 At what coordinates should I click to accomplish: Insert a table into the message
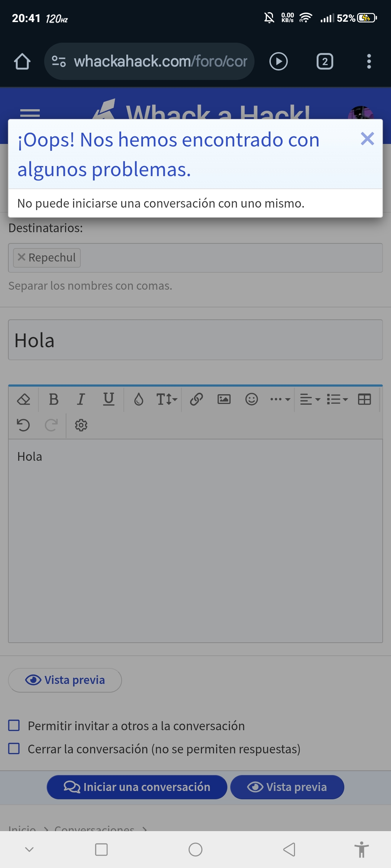pos(364,400)
